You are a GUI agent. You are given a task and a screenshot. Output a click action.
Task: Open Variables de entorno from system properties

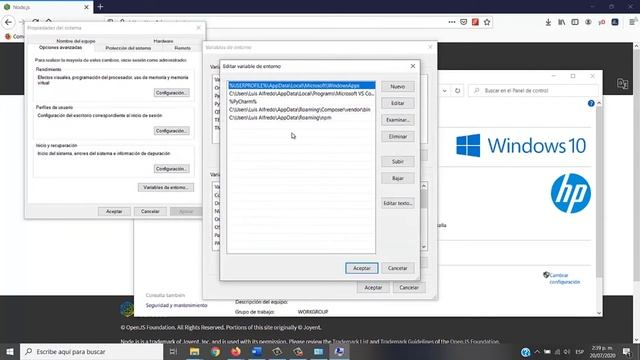click(166, 187)
